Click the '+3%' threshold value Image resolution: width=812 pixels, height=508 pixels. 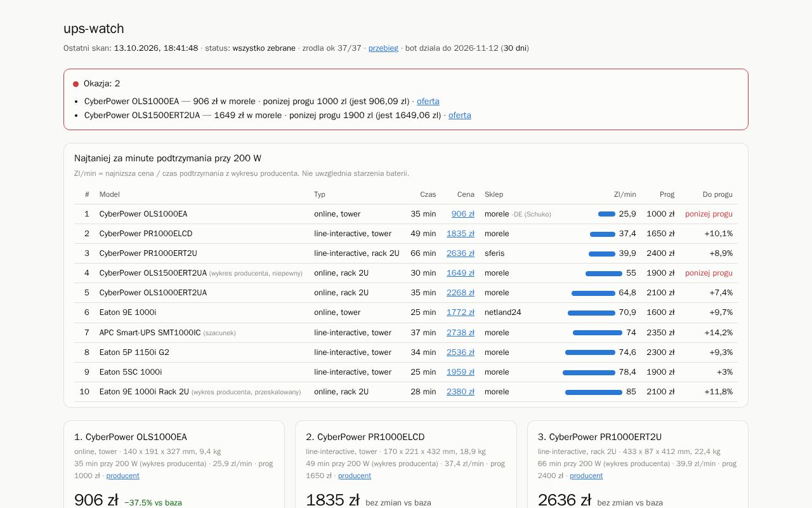[x=724, y=372]
